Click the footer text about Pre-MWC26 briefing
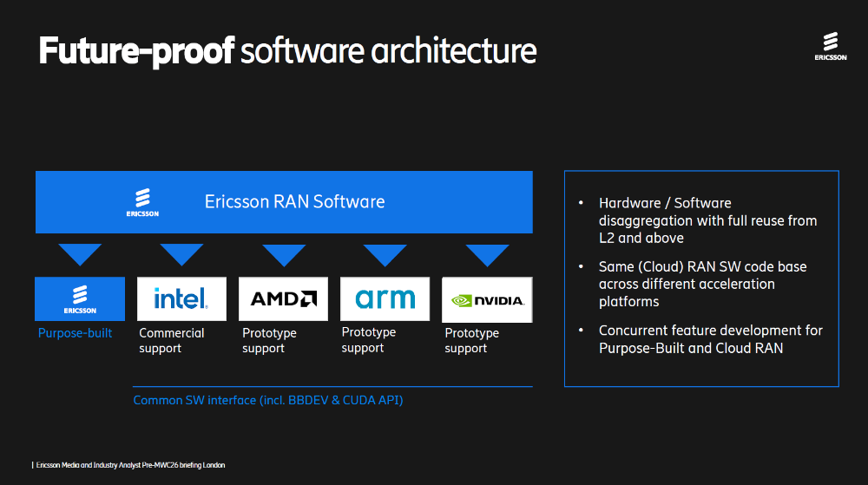This screenshot has height=485, width=868. pyautogui.click(x=130, y=465)
